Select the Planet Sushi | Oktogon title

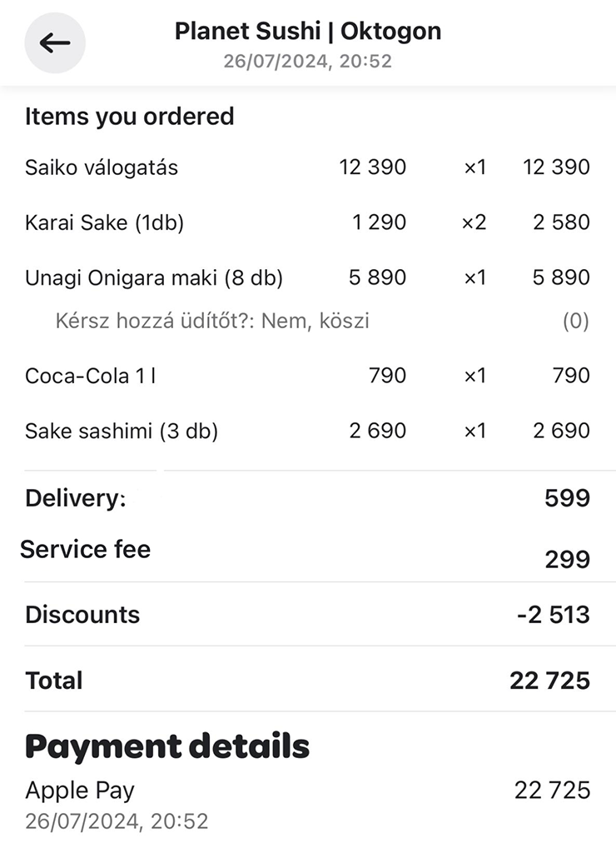(308, 31)
